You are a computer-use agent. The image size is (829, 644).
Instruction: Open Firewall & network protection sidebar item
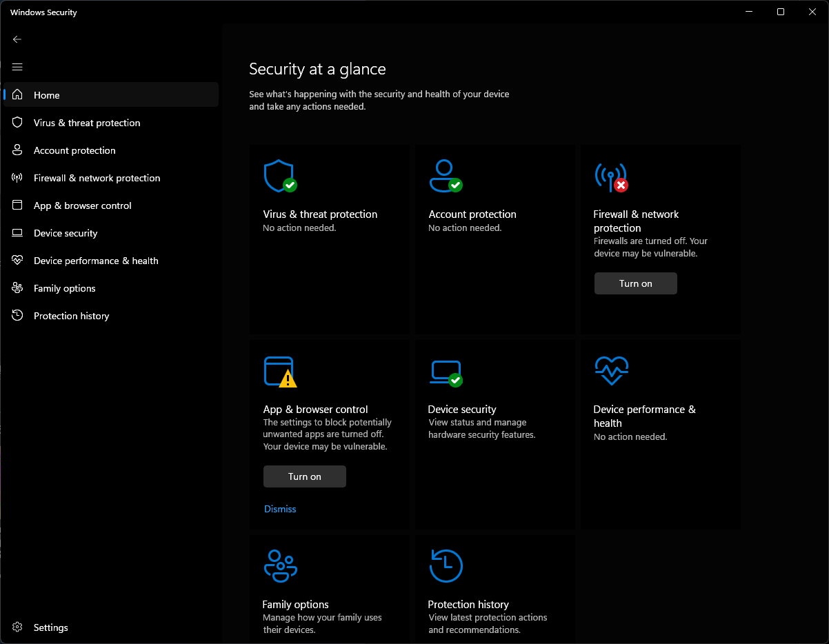tap(111, 178)
